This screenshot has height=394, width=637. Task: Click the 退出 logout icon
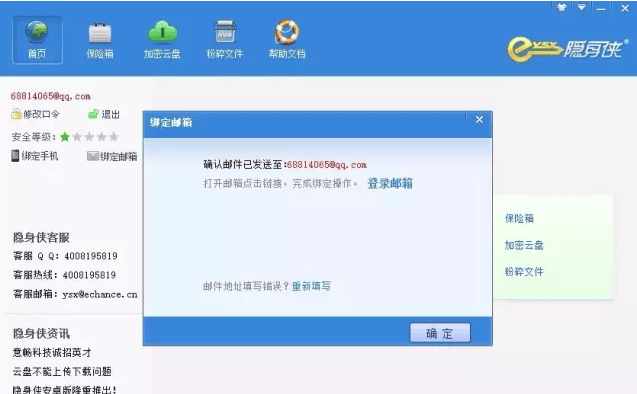(93, 114)
